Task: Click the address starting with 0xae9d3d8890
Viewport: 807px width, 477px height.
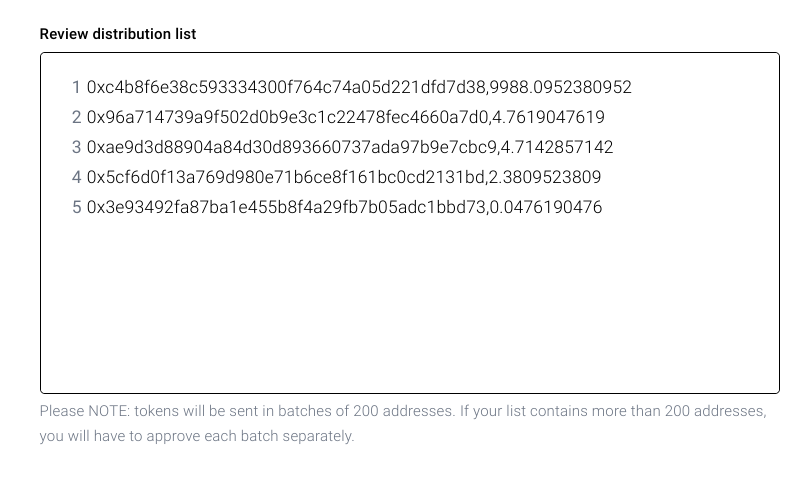Action: coord(285,148)
